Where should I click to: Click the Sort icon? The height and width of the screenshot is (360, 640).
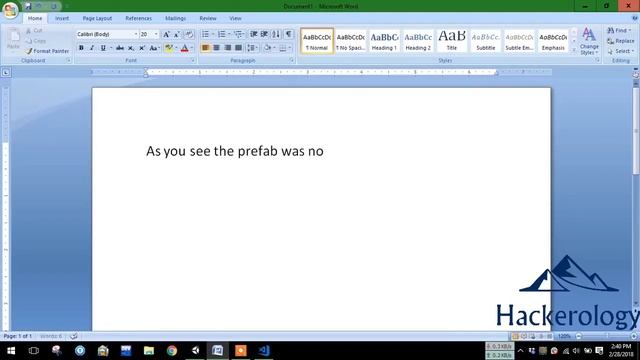coord(276,34)
